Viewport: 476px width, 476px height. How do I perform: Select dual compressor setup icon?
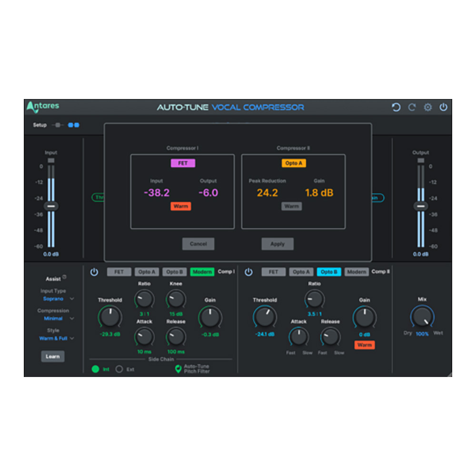point(73,125)
